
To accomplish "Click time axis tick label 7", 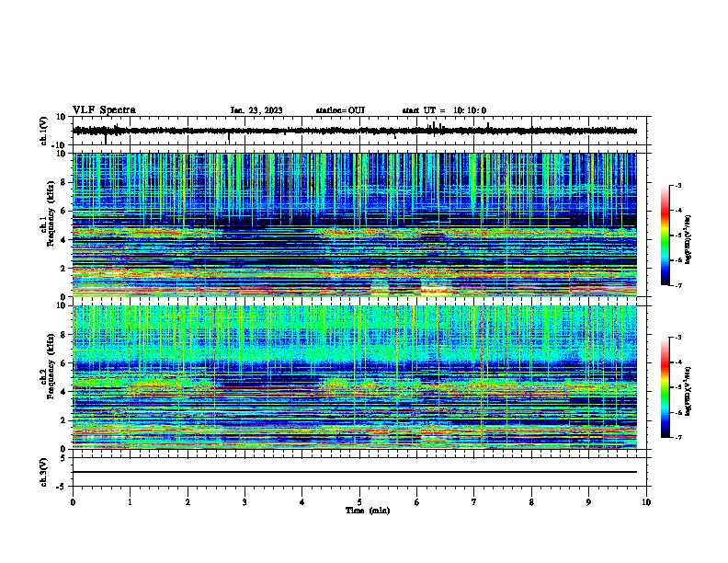I will pyautogui.click(x=474, y=501).
